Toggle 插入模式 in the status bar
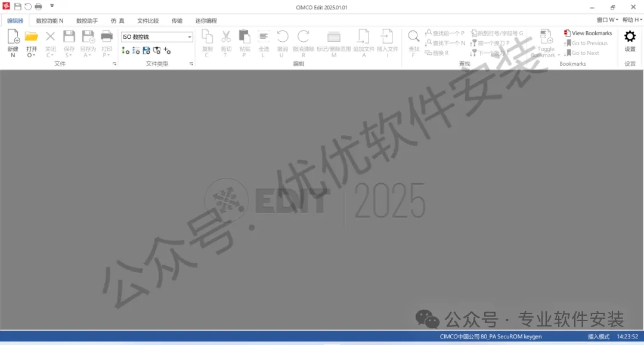 point(599,337)
